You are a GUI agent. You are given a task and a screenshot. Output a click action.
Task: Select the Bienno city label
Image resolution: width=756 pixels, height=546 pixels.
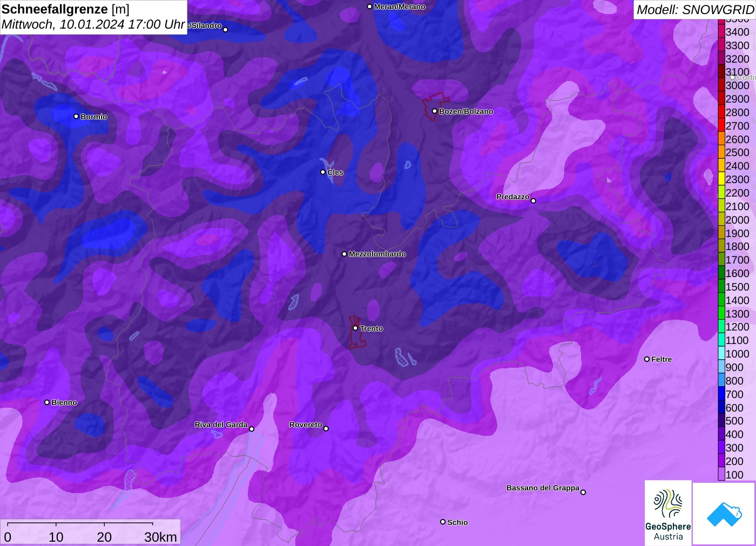point(64,402)
